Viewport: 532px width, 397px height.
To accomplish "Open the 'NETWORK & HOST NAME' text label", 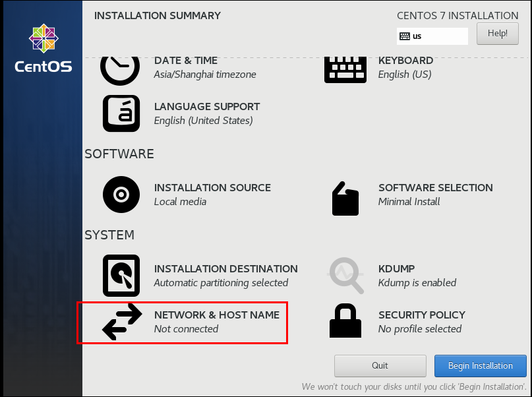I will 216,315.
